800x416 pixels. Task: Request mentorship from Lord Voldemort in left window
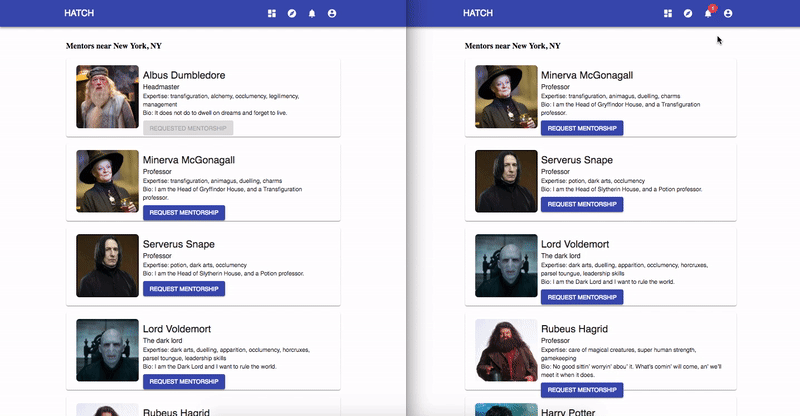tap(184, 382)
